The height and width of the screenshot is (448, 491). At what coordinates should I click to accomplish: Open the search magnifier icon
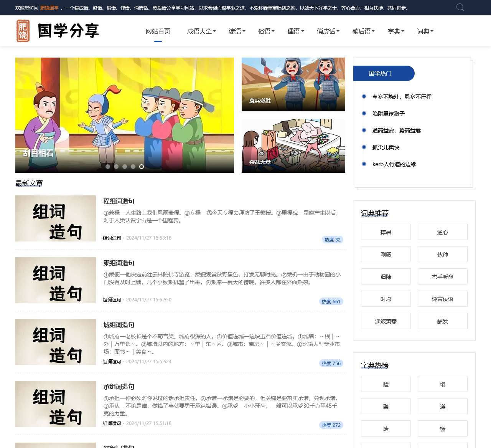(460, 7)
